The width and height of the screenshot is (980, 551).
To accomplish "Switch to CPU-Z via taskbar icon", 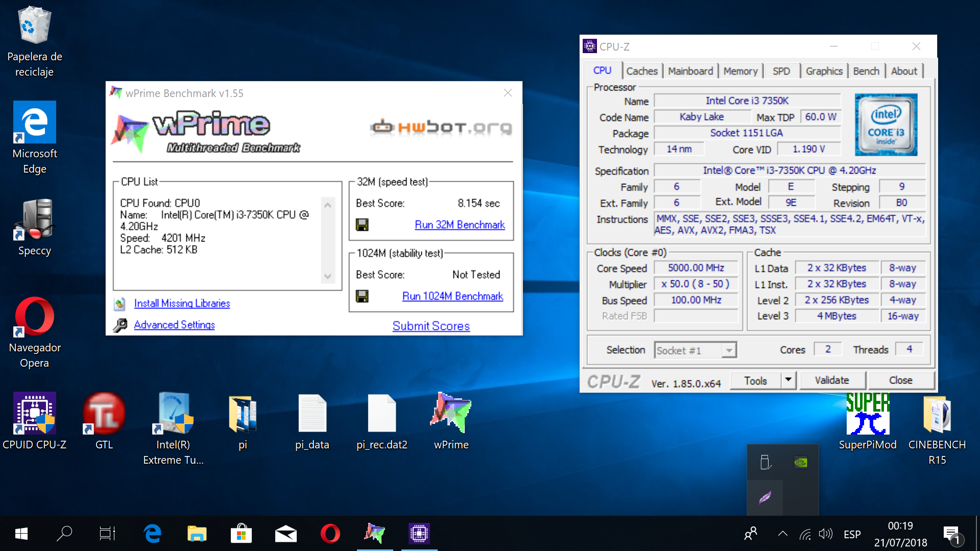I will click(x=419, y=534).
